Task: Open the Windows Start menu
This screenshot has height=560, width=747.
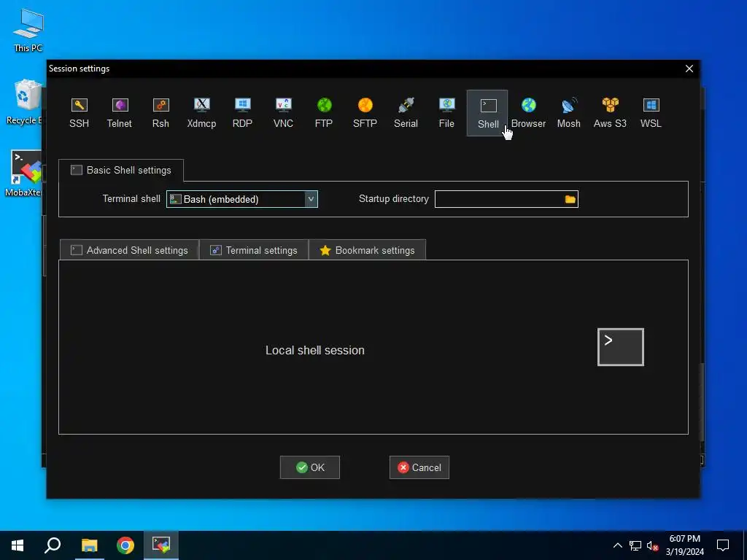Action: 18,545
